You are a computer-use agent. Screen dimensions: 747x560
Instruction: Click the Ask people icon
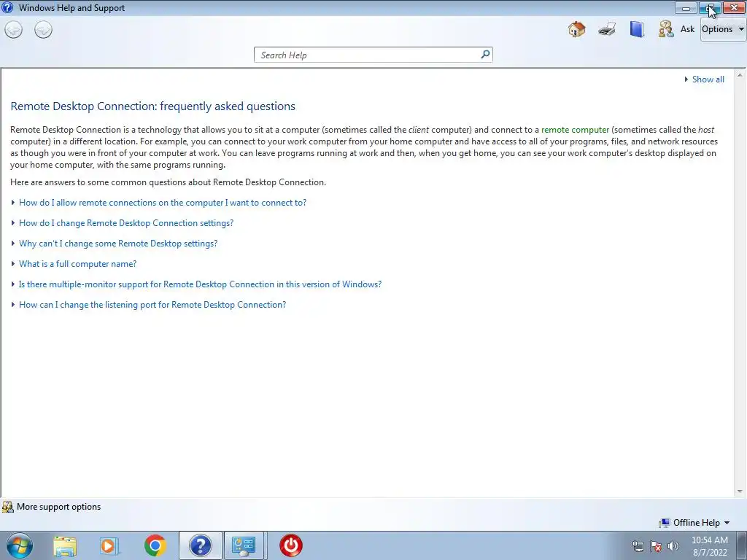(x=666, y=29)
